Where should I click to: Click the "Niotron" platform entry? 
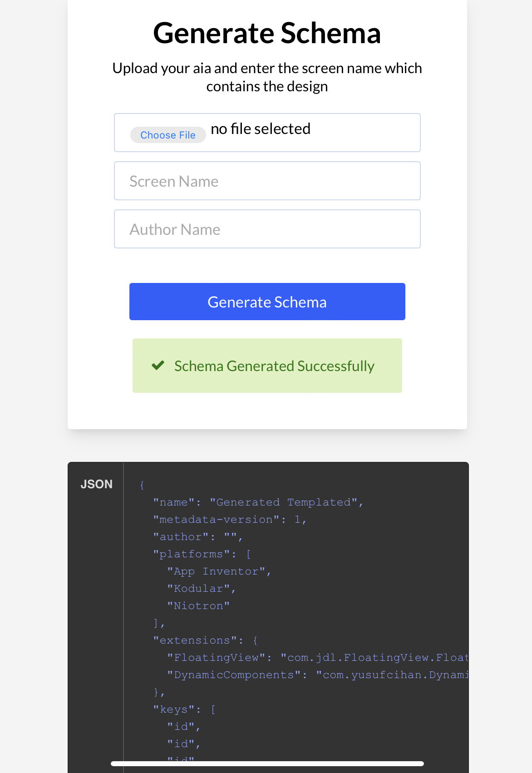(198, 606)
